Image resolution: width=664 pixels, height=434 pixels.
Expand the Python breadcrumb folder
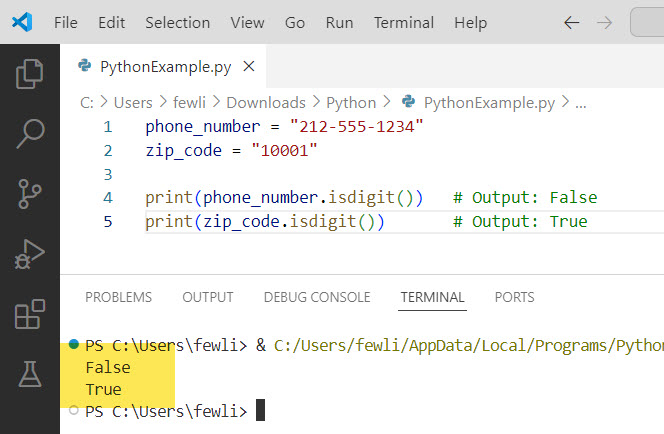click(351, 103)
